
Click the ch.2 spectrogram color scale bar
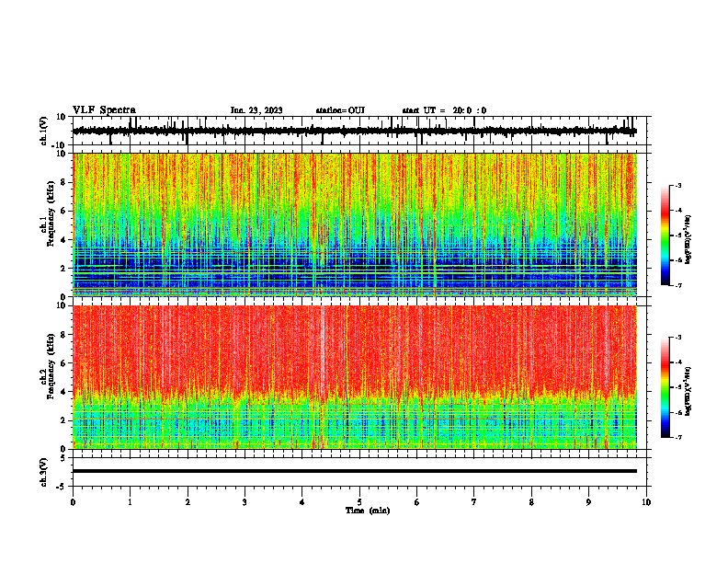tap(665, 387)
